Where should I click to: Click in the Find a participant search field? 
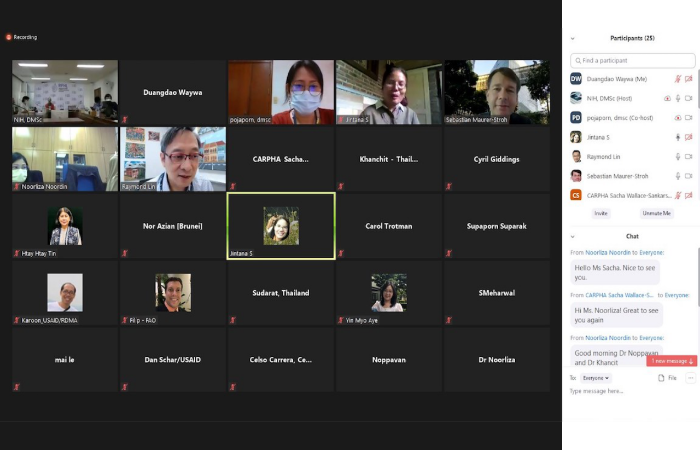coord(633,61)
